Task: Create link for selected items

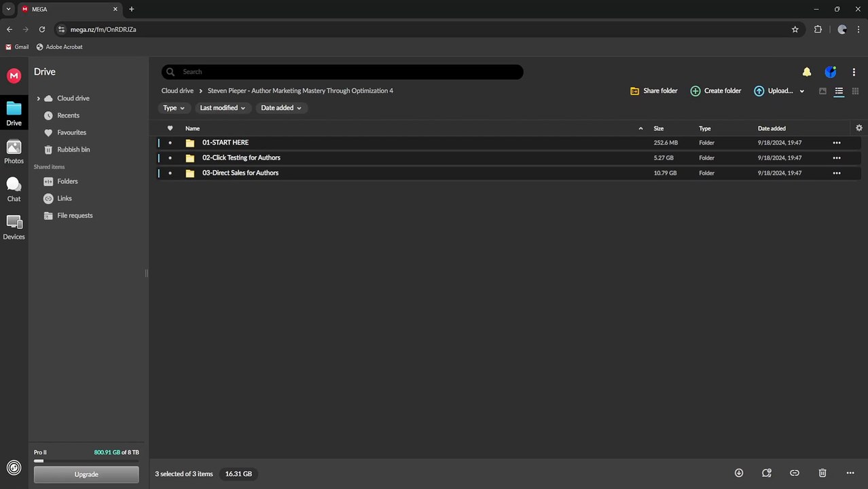Action: pos(794,473)
